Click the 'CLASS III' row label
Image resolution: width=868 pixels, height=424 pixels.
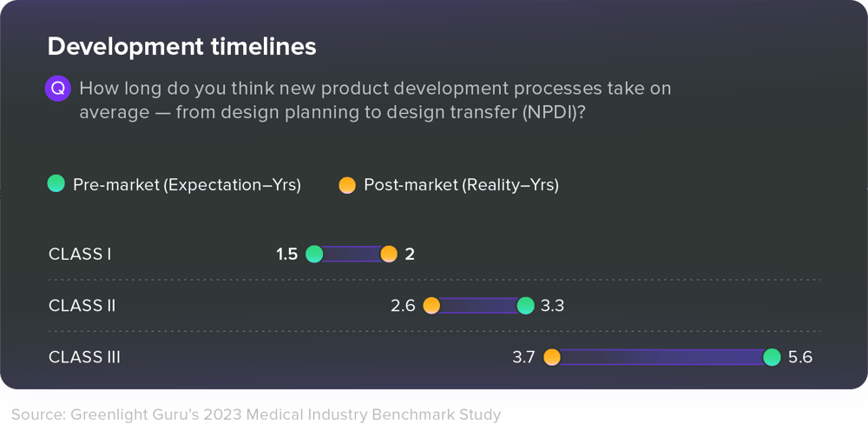[x=84, y=357]
